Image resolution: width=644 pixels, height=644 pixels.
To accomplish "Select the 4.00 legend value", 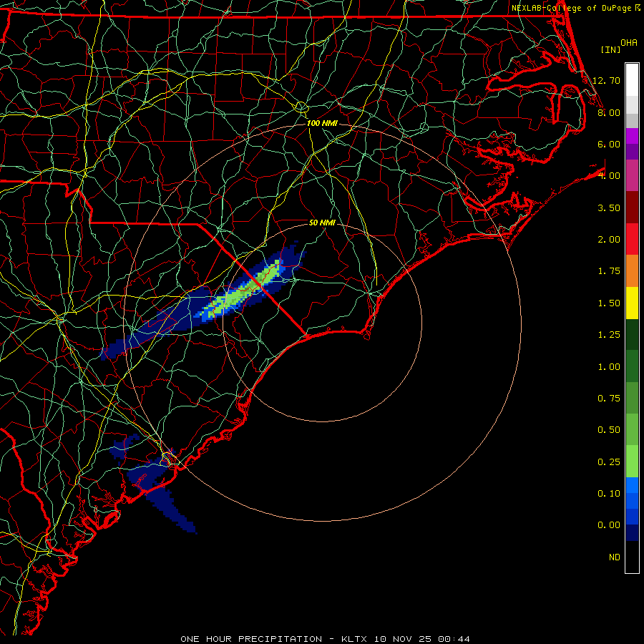I will (609, 176).
